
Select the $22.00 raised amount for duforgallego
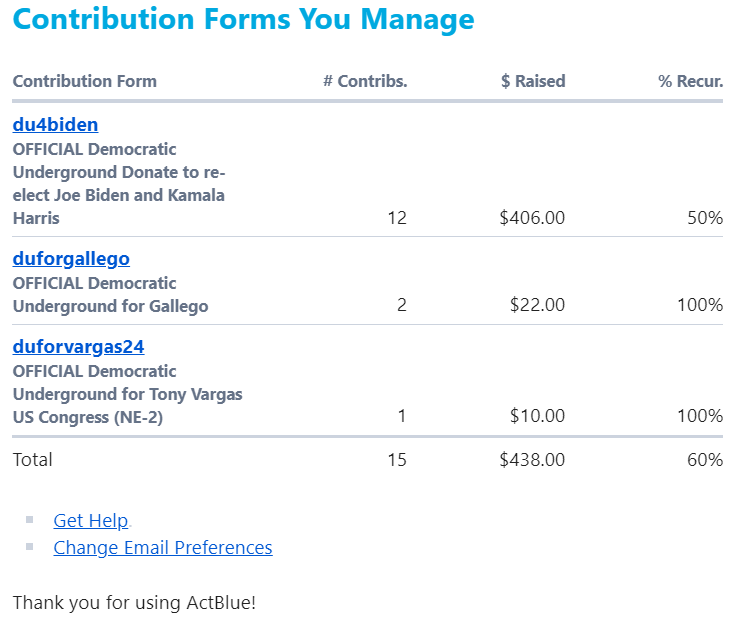click(537, 306)
